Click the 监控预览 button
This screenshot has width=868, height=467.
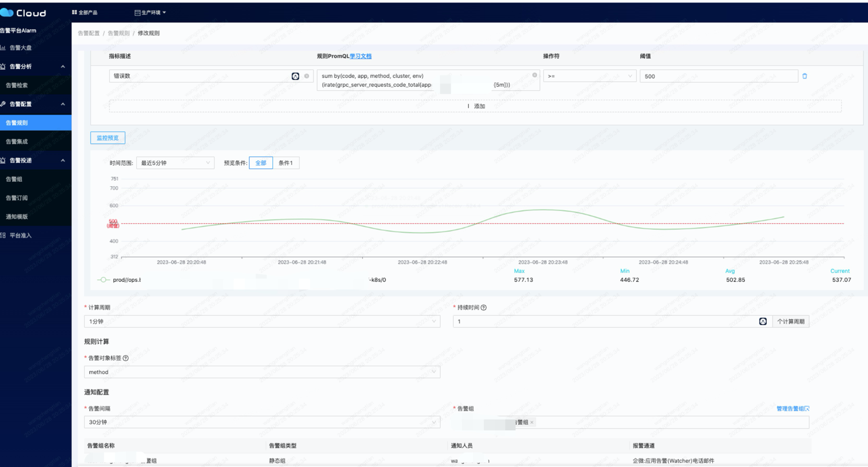(107, 138)
